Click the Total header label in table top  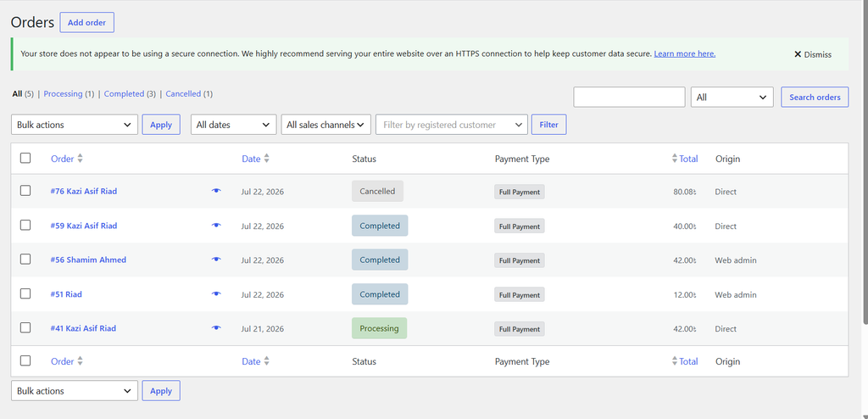tap(688, 159)
